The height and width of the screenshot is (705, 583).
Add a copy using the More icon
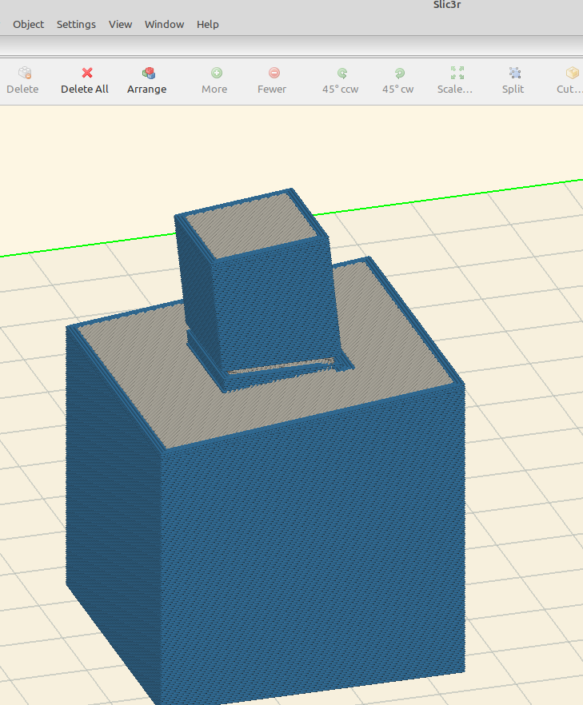coord(216,73)
